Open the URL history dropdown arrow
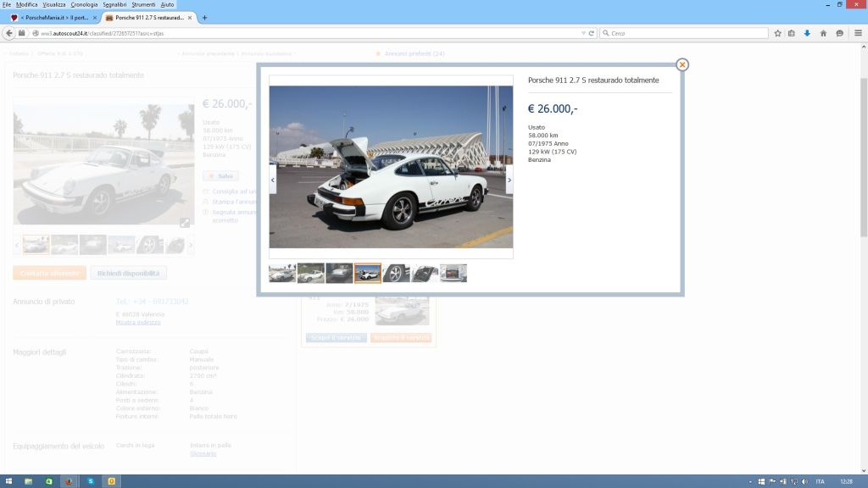Screen dimensions: 868x488 tap(583, 33)
